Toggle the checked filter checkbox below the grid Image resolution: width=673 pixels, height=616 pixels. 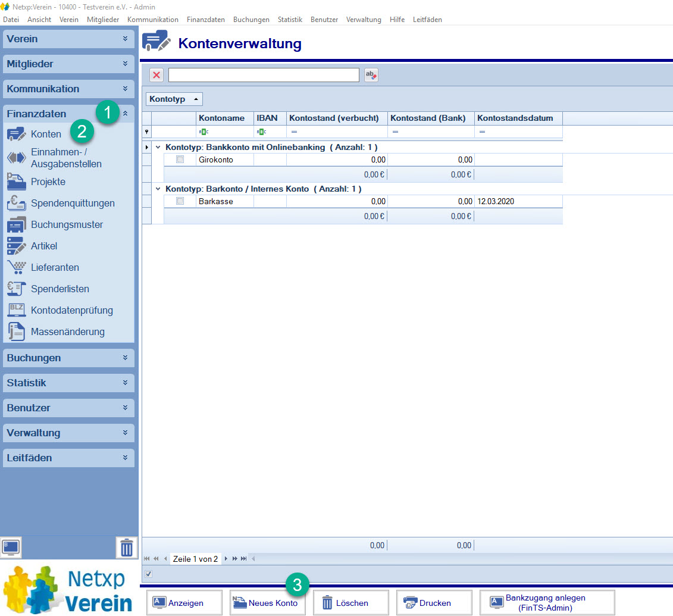[x=149, y=574]
